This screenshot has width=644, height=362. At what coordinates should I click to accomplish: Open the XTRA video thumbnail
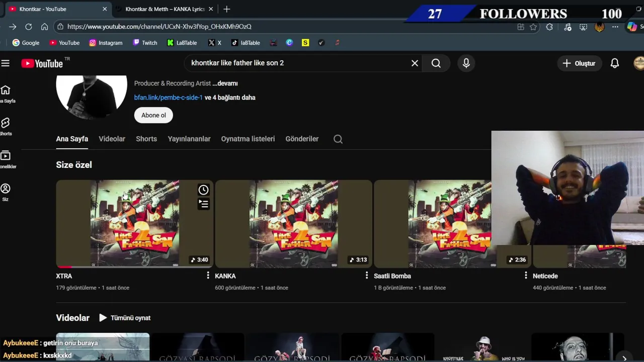click(x=135, y=224)
